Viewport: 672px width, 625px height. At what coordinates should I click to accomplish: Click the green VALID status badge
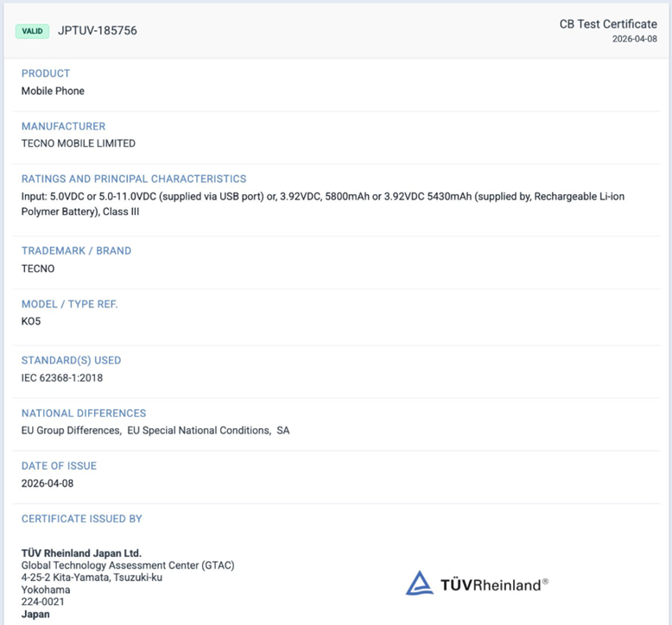click(32, 31)
